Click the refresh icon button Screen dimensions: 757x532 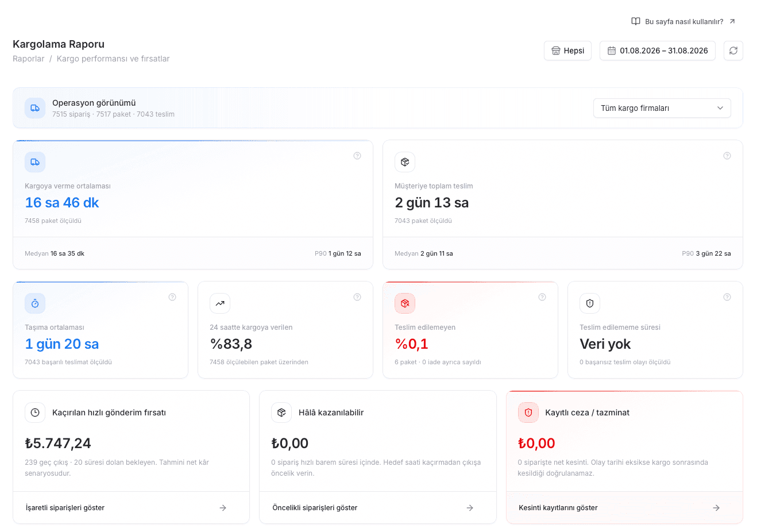coord(733,51)
